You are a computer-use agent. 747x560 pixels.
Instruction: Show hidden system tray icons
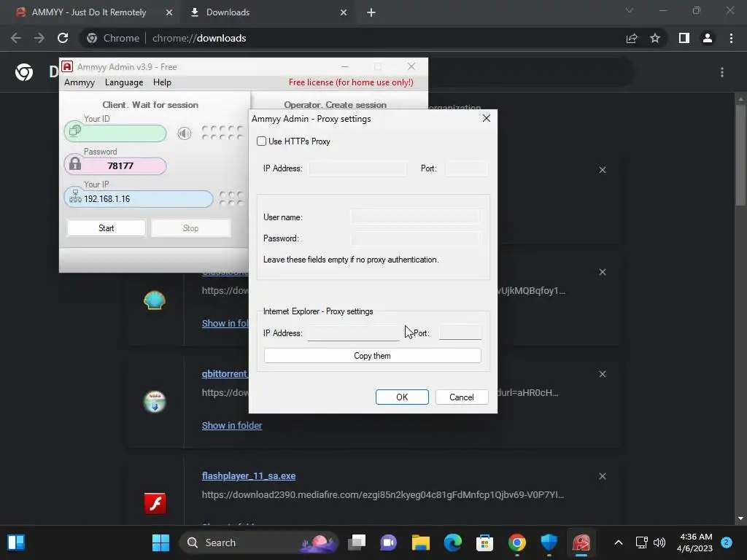pyautogui.click(x=618, y=542)
